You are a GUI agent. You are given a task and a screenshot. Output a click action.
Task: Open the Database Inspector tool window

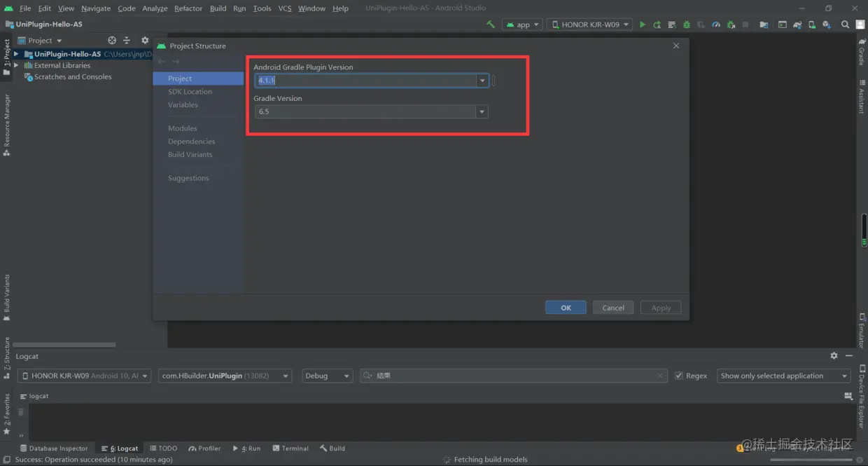(54, 448)
